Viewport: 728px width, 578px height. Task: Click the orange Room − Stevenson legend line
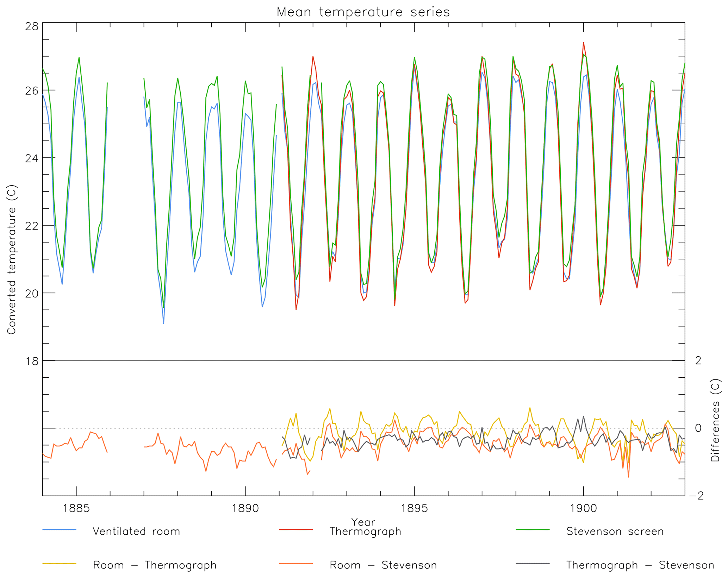[296, 564]
